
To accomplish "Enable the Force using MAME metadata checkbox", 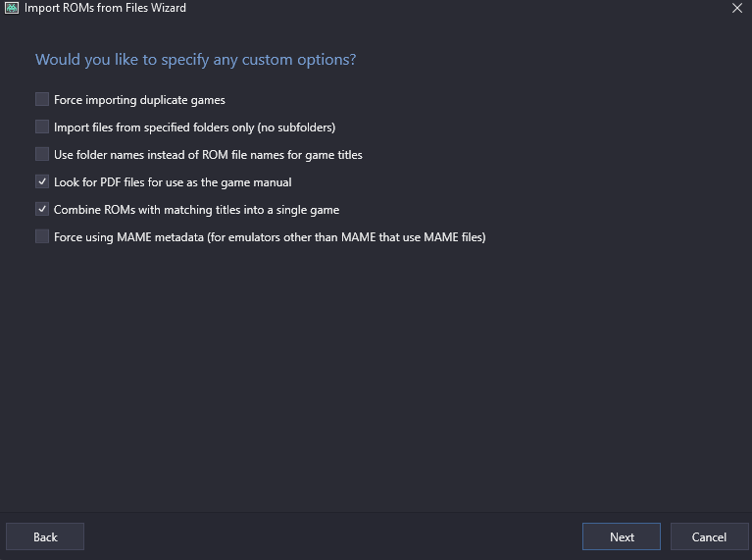I will [42, 236].
